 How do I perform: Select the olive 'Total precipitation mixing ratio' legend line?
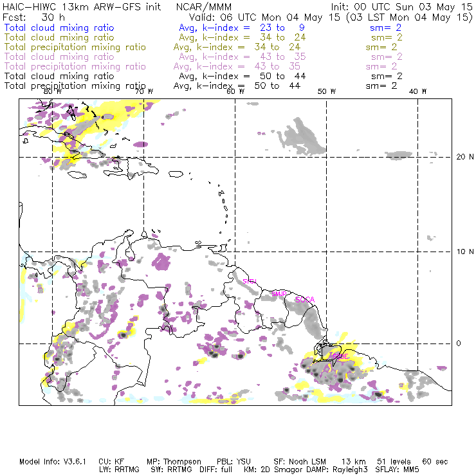[75, 47]
